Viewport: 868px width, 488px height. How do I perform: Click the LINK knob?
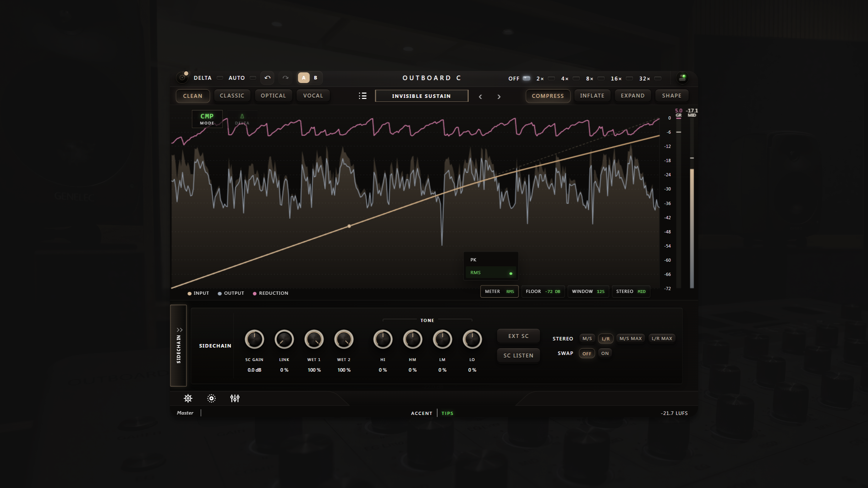284,339
